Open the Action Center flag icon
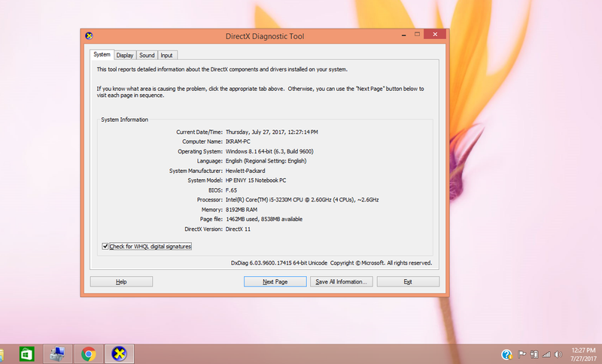This screenshot has width=602, height=364. click(x=522, y=355)
